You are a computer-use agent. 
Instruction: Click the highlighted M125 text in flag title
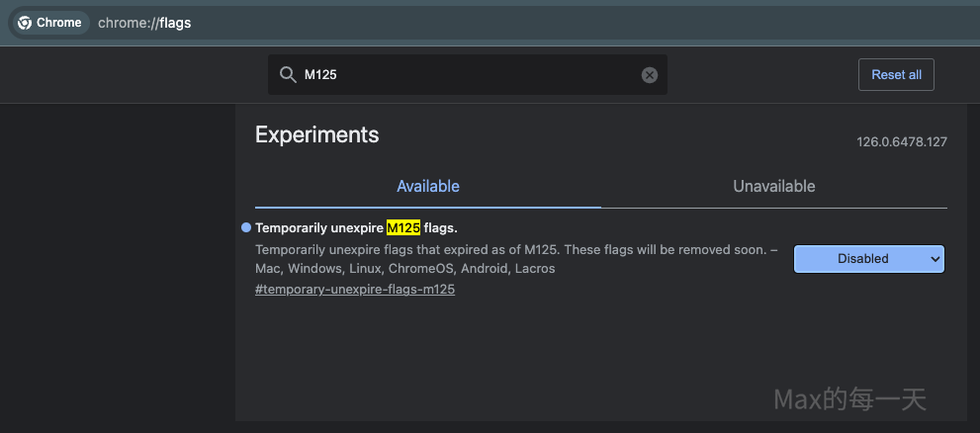(403, 228)
